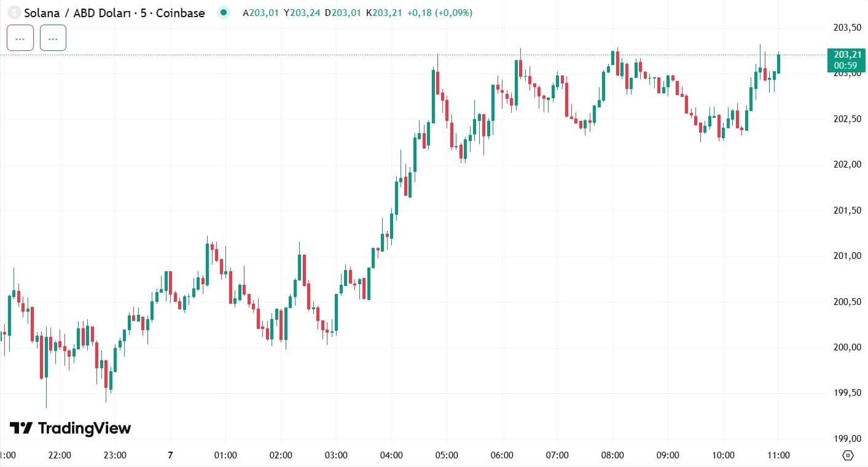Click the TradingView logo
The image size is (868, 467).
point(70,428)
